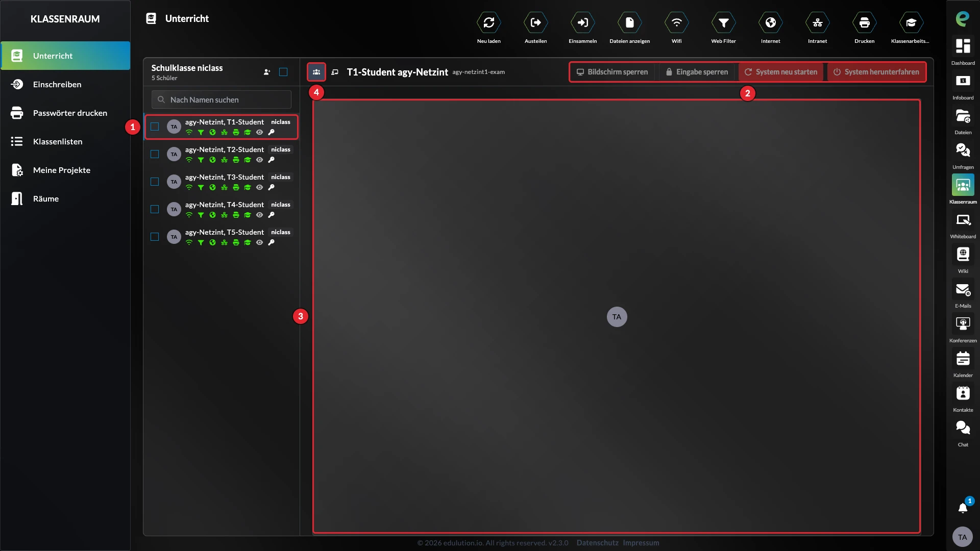Image resolution: width=980 pixels, height=551 pixels.
Task: Toggle Wifi in the top toolbar
Action: [676, 22]
